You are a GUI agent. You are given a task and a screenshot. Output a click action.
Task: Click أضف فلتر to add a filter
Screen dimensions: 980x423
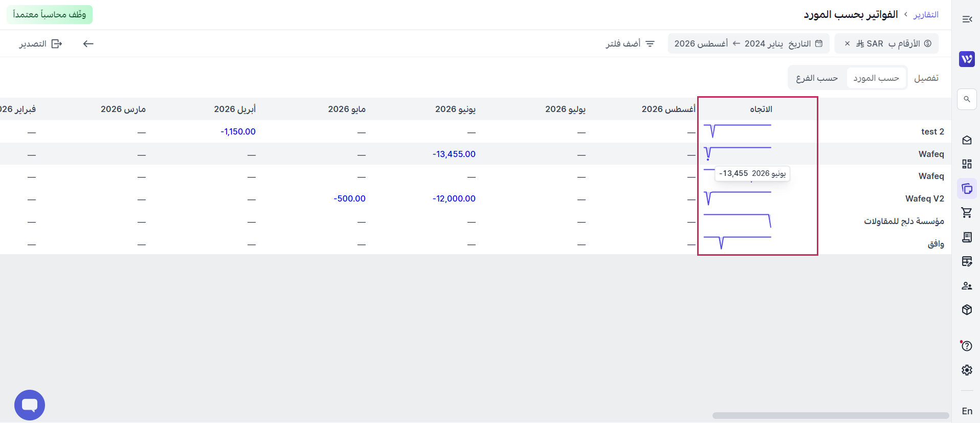point(630,44)
